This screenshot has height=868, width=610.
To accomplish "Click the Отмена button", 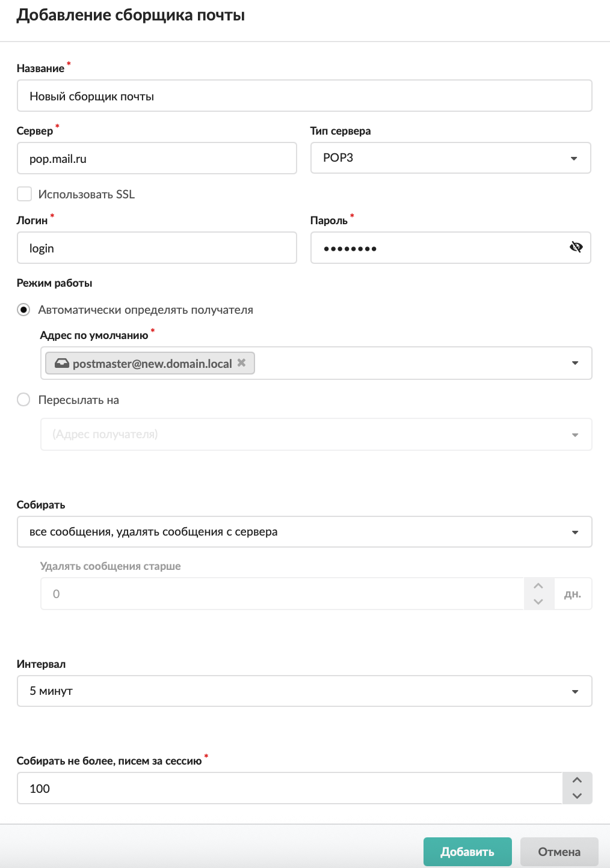I will [559, 852].
